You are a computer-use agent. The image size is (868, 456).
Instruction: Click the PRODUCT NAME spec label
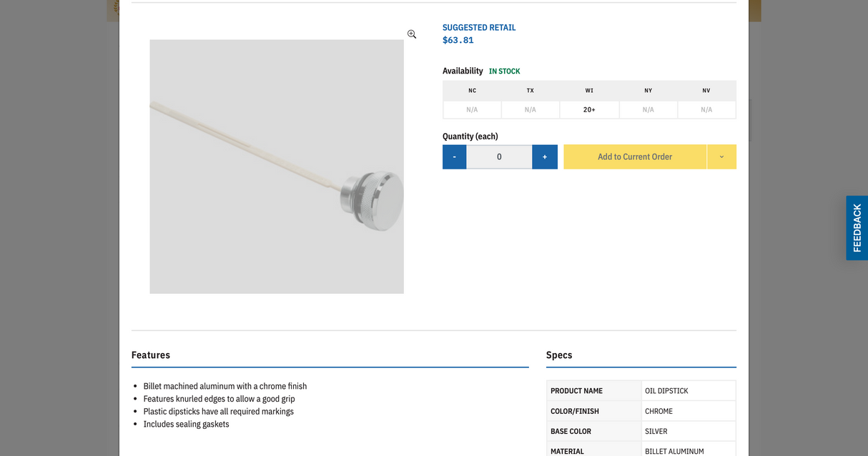[576, 391]
